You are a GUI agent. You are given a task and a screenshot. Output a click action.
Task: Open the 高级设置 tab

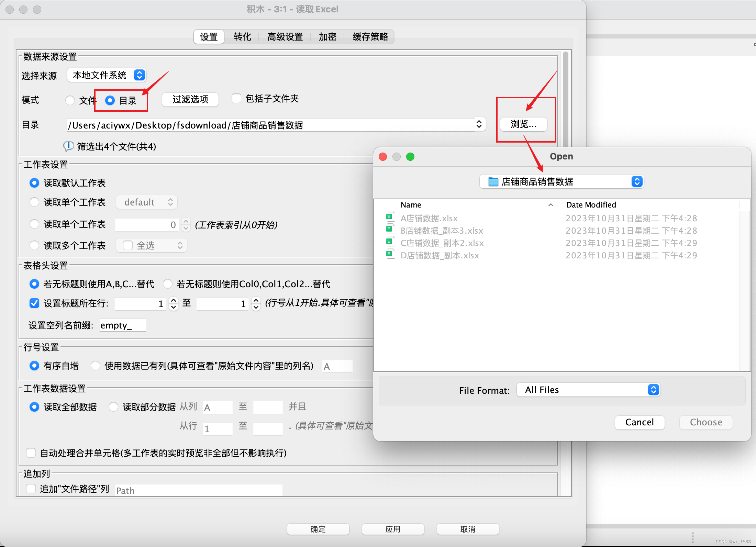[285, 37]
